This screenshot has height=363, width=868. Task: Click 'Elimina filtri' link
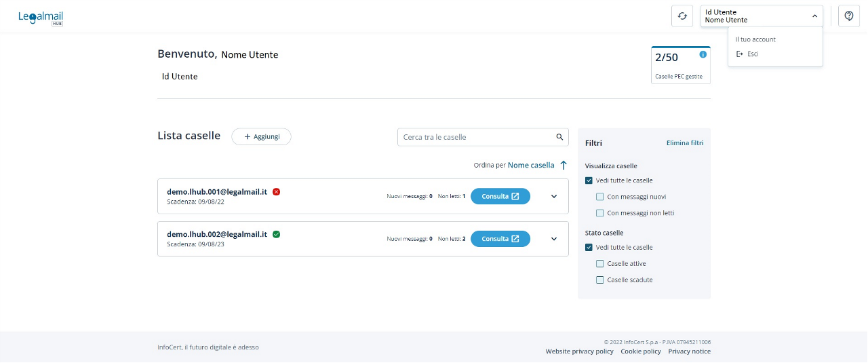[x=685, y=143]
